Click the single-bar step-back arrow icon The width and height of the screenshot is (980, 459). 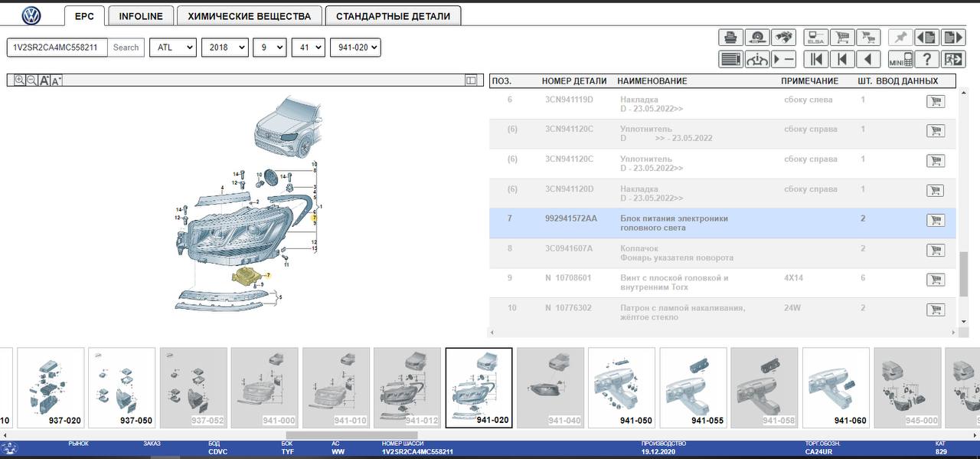point(842,59)
